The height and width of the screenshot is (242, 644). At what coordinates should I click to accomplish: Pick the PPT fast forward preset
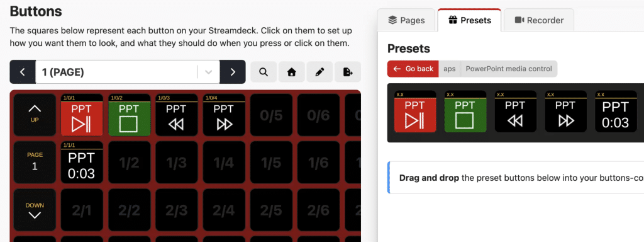(x=565, y=112)
